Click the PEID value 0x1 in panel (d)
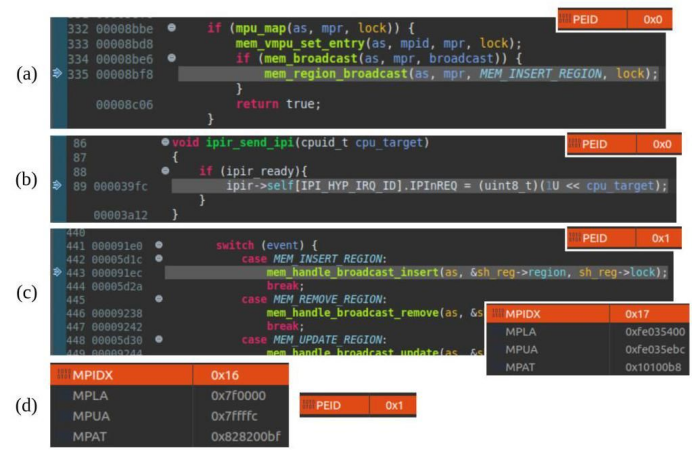Screen dimensions: 692x450 tap(394, 405)
